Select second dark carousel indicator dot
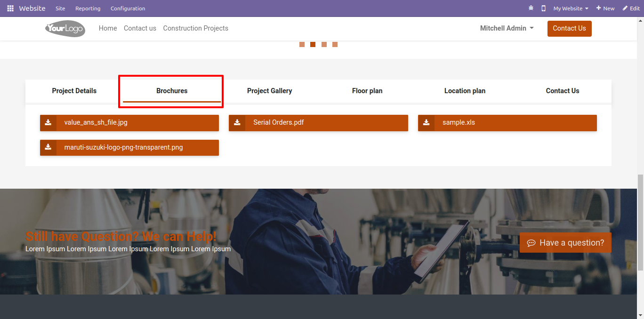Screen dimensions: 644x319 (x=313, y=45)
